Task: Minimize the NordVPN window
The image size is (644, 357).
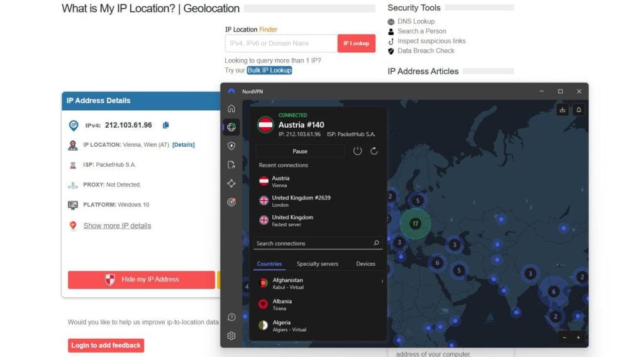Action: [x=541, y=91]
